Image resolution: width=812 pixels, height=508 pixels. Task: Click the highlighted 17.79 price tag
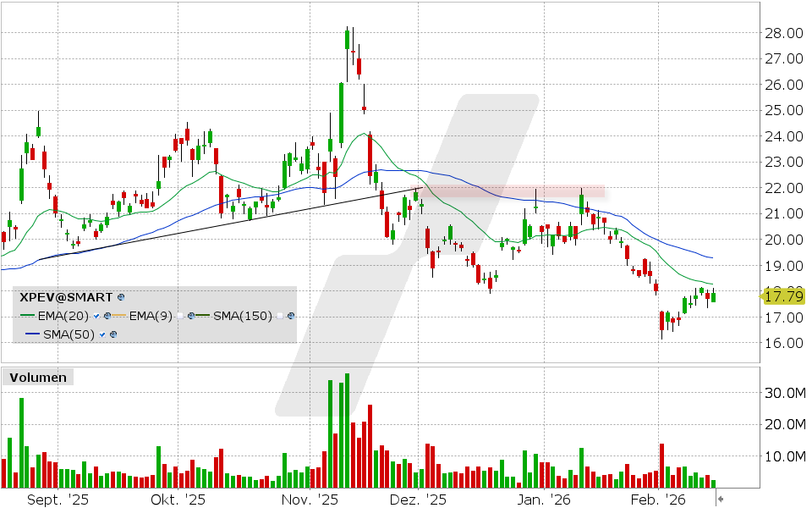[x=782, y=296]
